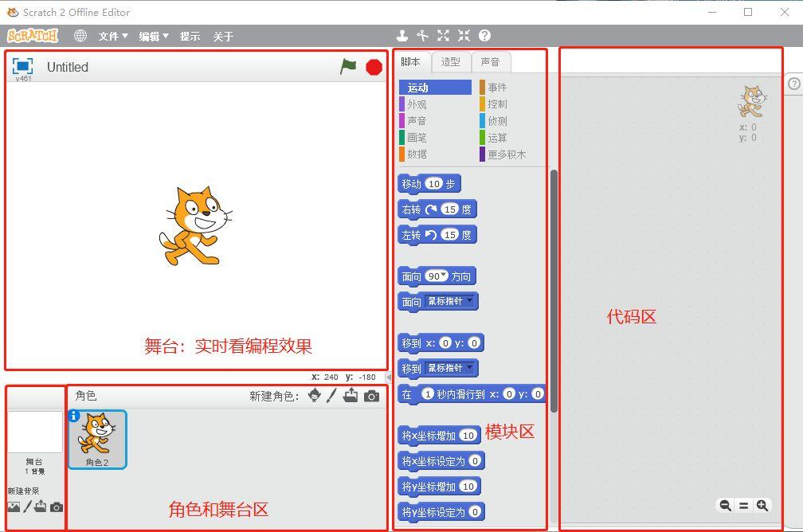The height and width of the screenshot is (532, 803).
Task: Zoom out the scripts area
Action: (x=725, y=506)
